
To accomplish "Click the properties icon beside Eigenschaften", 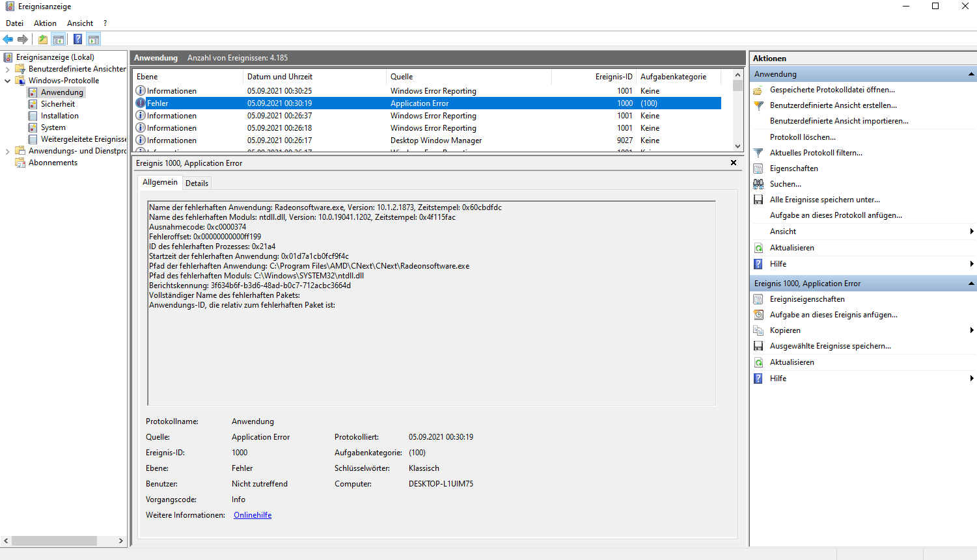I will 758,168.
